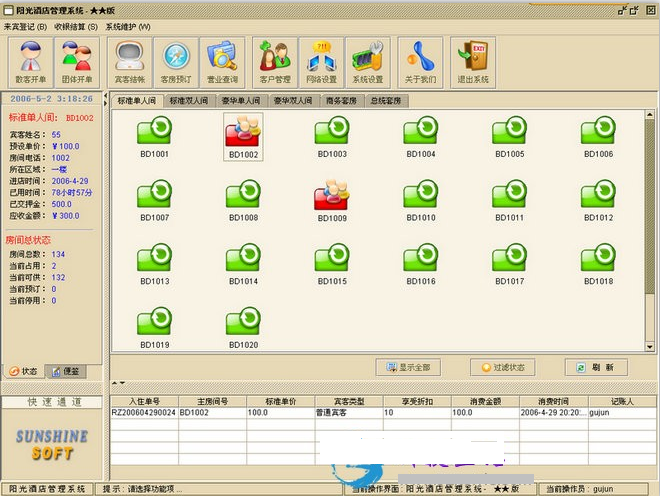Select the gujun cell in 记账人 column
The image size is (660, 496).
point(622,413)
